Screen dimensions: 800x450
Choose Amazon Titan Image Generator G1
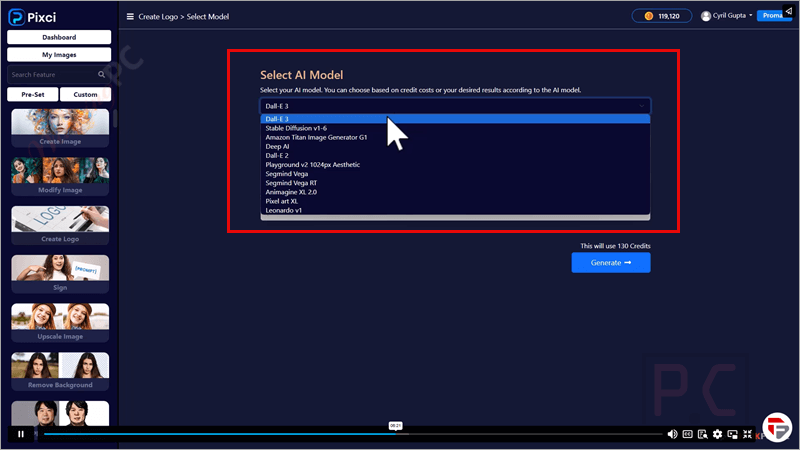pos(455,137)
